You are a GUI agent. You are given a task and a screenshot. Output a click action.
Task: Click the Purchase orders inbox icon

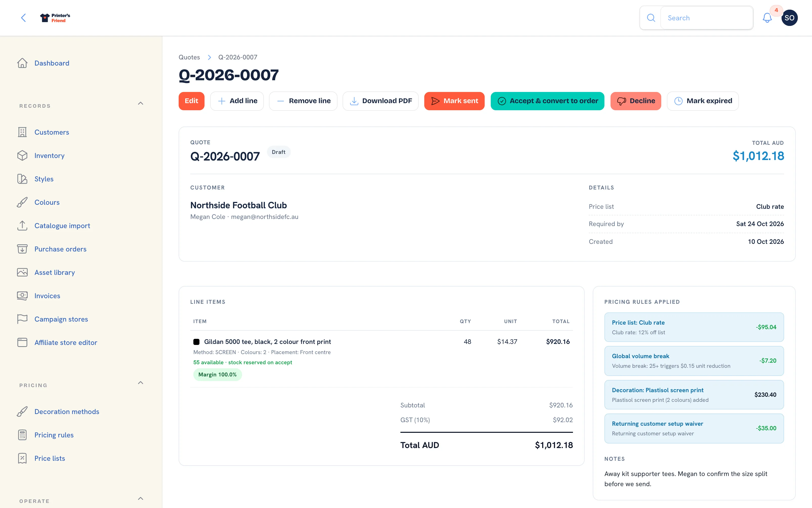pos(23,249)
